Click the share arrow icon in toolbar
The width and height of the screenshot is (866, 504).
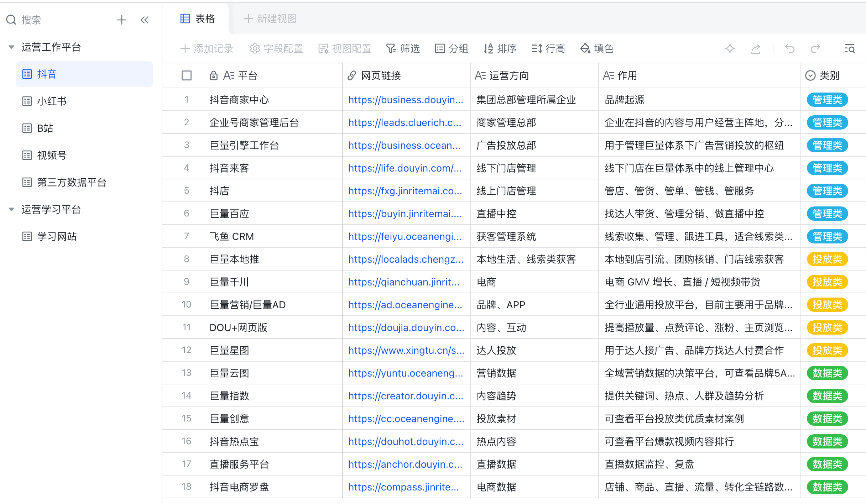[x=756, y=48]
